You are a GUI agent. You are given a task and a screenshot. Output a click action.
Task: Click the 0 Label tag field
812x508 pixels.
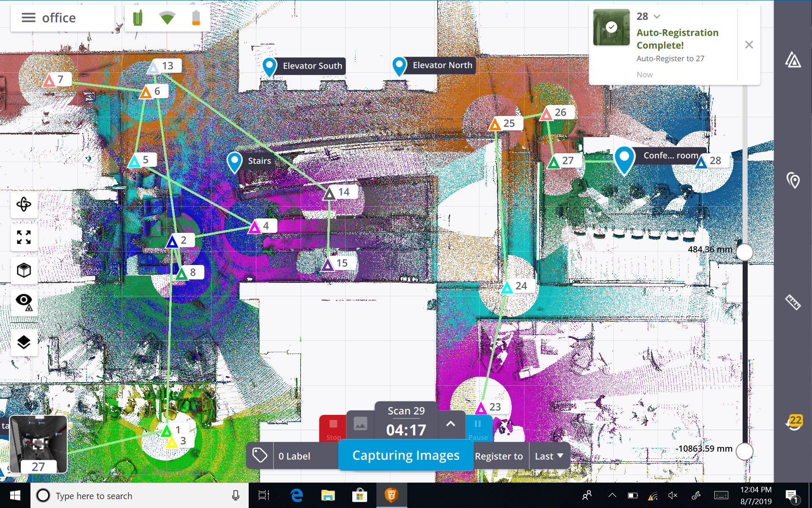294,456
